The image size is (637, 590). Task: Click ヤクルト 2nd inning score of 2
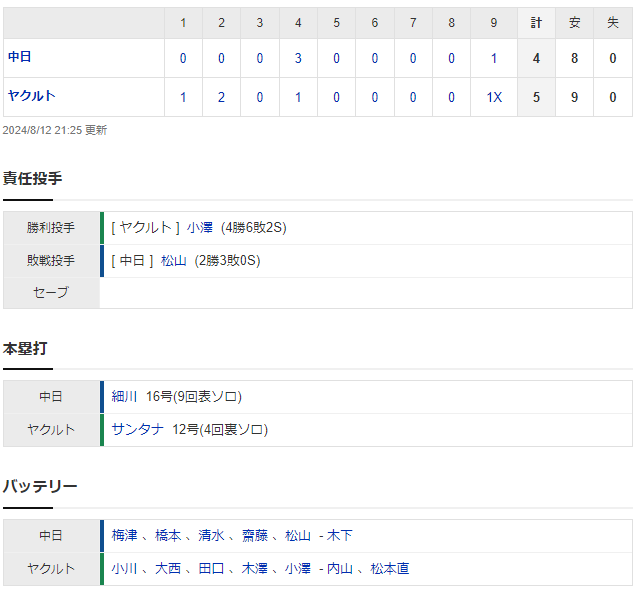pos(221,98)
